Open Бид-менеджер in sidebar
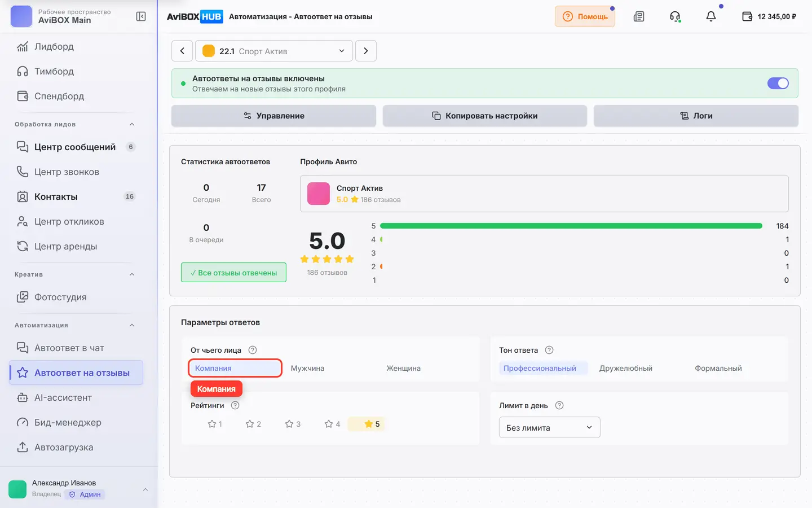812x508 pixels. [76, 422]
